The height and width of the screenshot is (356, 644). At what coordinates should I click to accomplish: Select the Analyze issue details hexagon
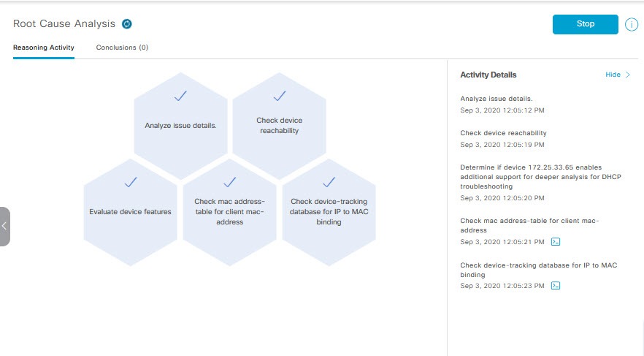[180, 124]
